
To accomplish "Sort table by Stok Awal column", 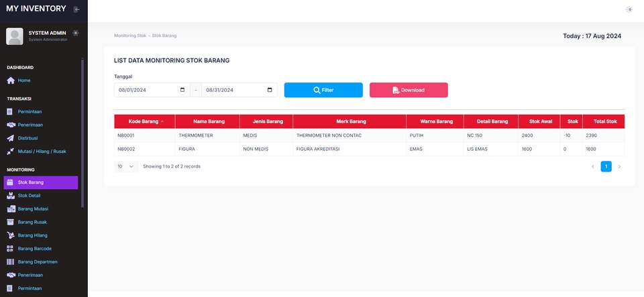I will coord(539,121).
